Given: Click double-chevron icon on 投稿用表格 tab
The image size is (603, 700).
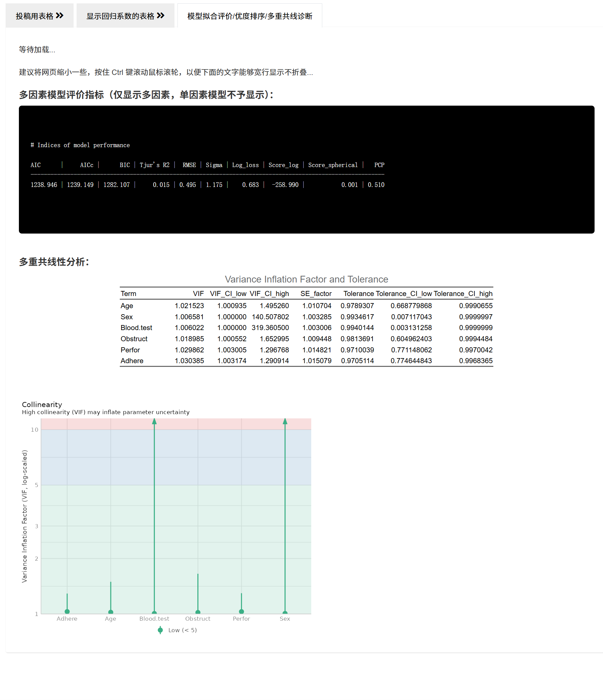Looking at the screenshot, I should tap(60, 16).
